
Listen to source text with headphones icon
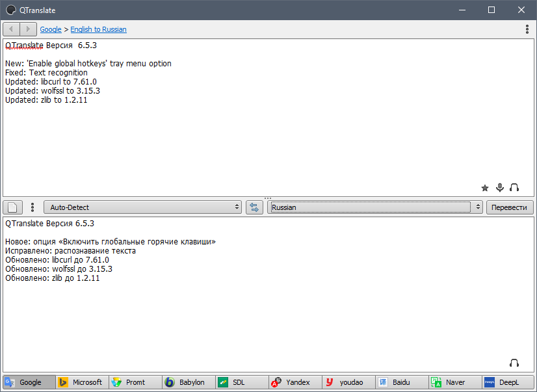pos(514,187)
